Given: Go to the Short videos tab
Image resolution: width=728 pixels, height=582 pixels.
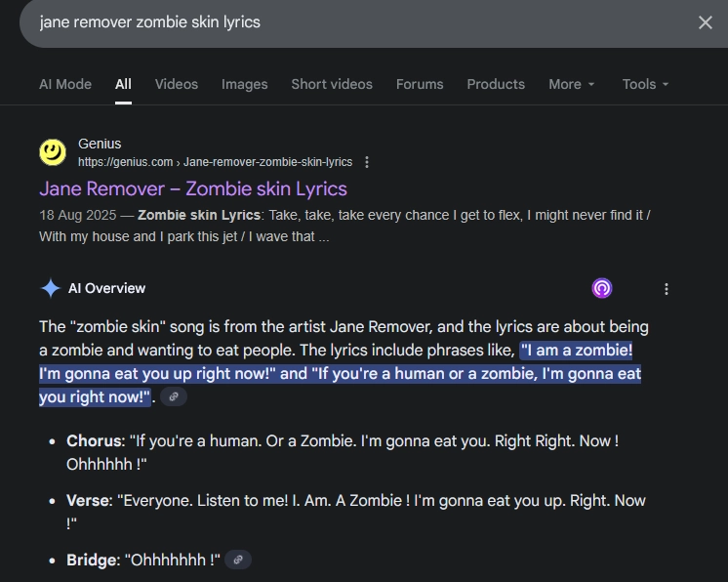Looking at the screenshot, I should (x=332, y=84).
